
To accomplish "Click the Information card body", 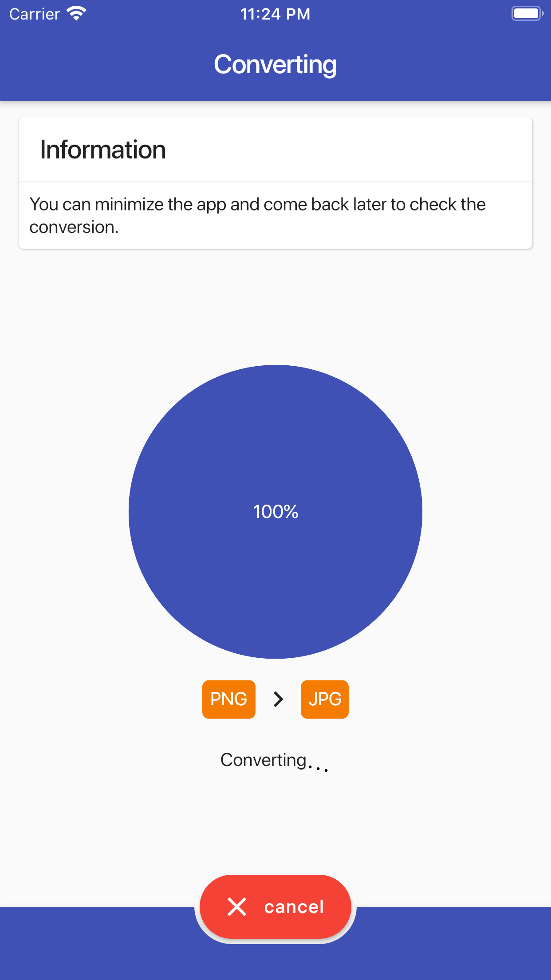I will 275,215.
